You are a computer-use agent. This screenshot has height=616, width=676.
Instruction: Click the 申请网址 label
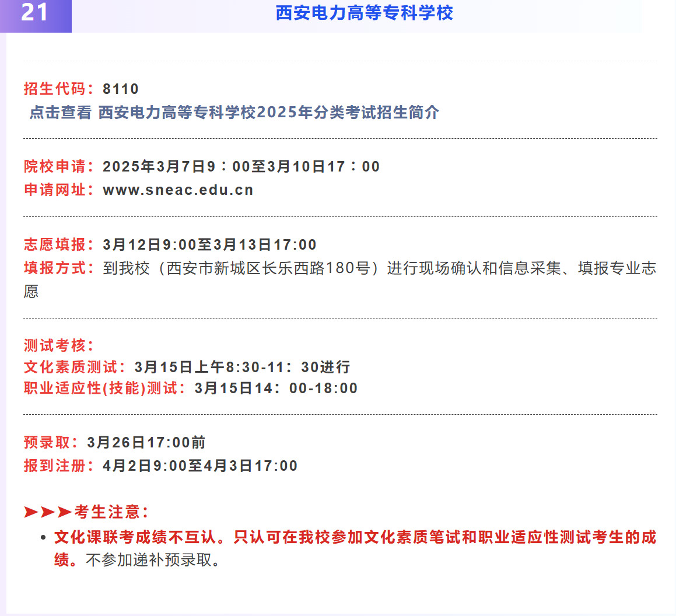tap(55, 189)
